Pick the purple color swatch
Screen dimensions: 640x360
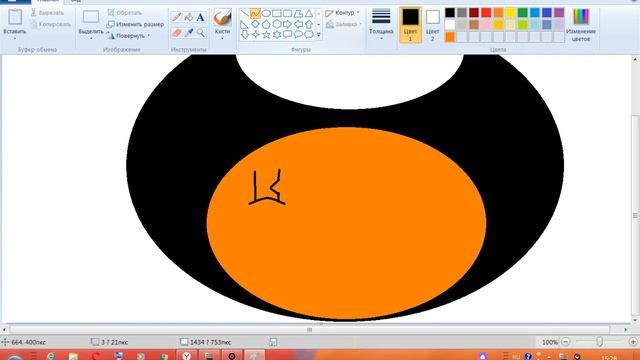[x=559, y=13]
